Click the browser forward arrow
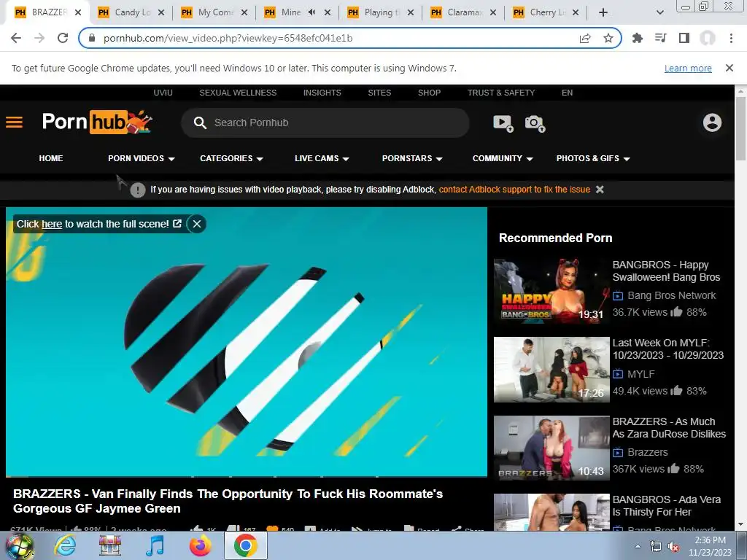 click(39, 38)
